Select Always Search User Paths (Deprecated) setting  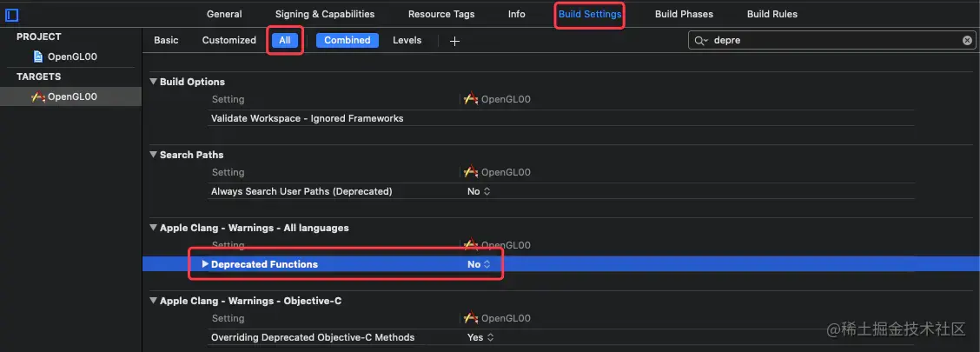[301, 191]
